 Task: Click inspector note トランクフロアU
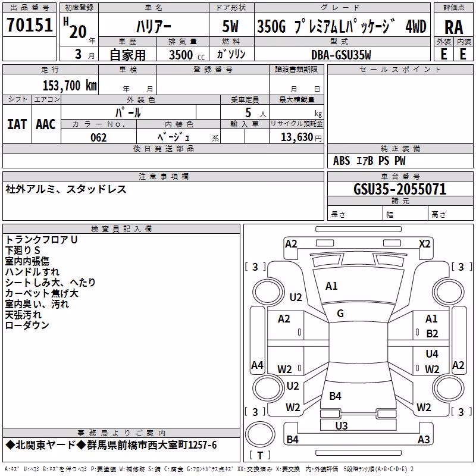(41, 240)
